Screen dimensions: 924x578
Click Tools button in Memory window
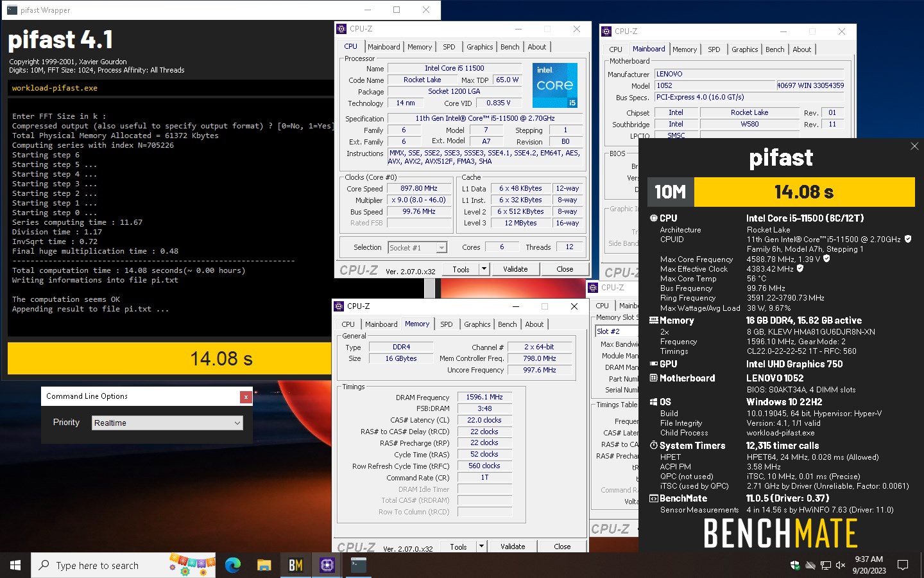458,547
